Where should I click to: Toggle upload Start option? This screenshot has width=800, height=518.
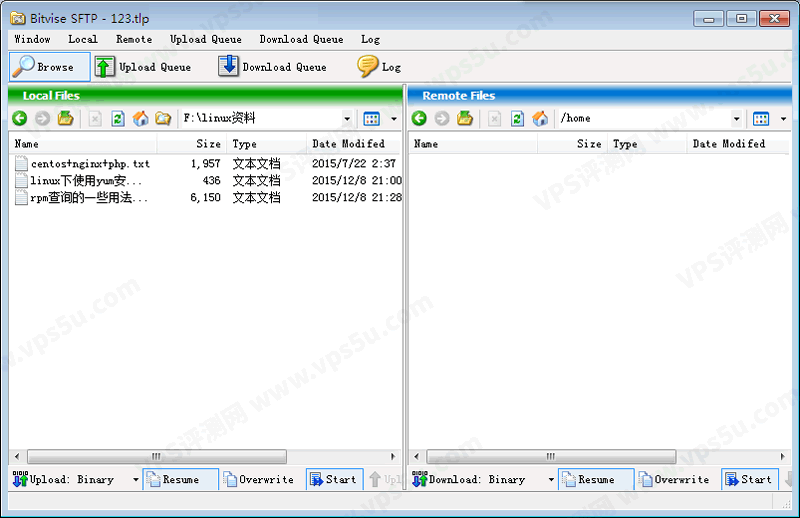(x=334, y=479)
